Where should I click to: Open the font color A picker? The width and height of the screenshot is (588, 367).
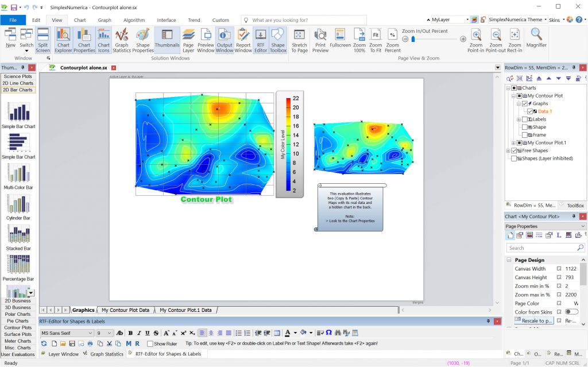click(x=287, y=333)
